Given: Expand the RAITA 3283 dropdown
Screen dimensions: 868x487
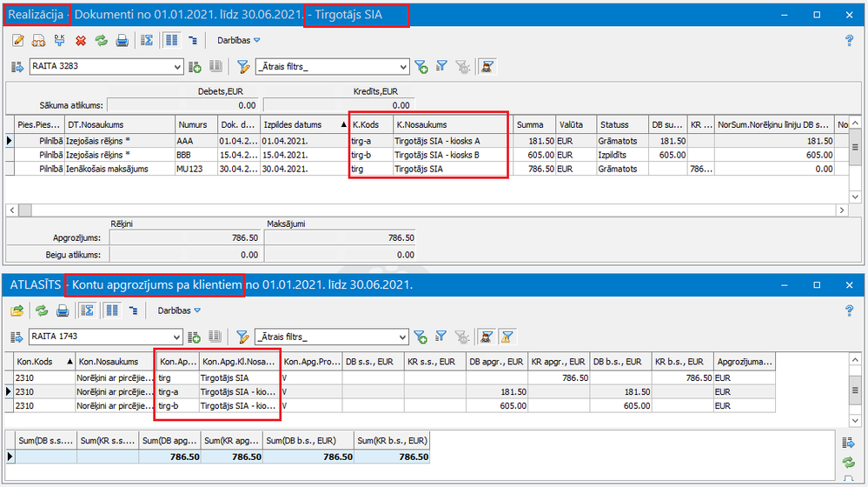Looking at the screenshot, I should click(x=176, y=66).
